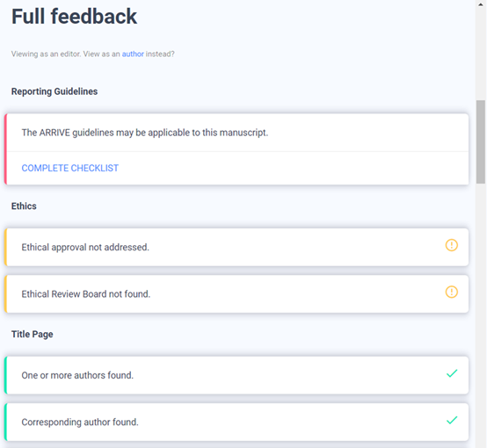Open the Corresponding author found card
487x448 pixels.
click(236, 423)
